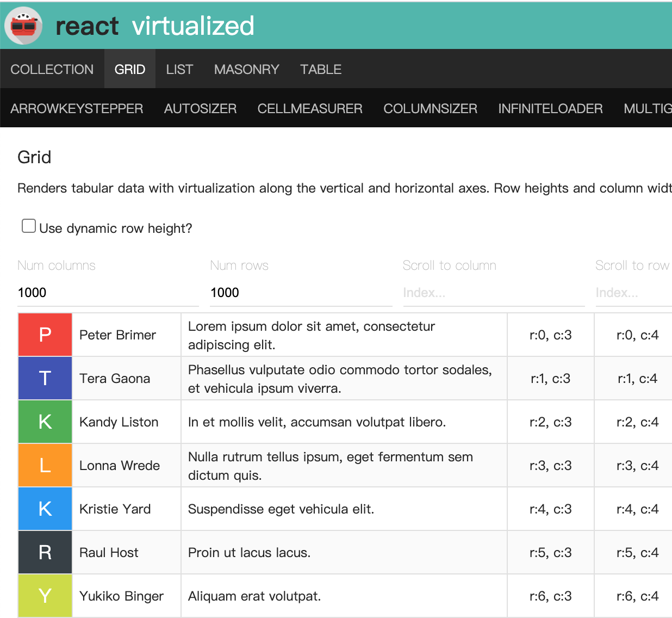Click cell r:2, c:3
Image resolution: width=672 pixels, height=618 pixels.
[551, 422]
